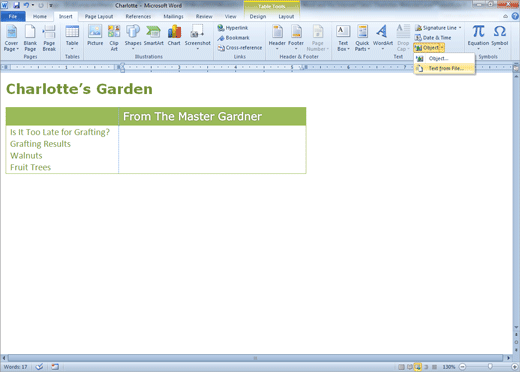This screenshot has width=520, height=372.
Task: Open the File tab
Action: coord(13,16)
